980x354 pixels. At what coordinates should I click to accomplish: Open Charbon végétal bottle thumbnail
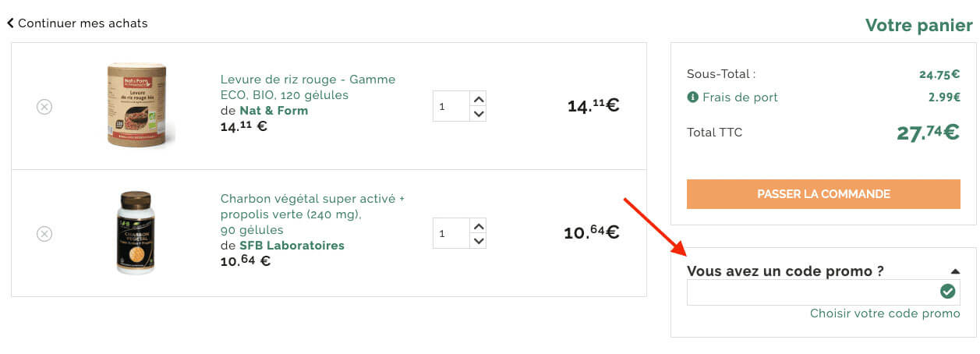tap(136, 232)
